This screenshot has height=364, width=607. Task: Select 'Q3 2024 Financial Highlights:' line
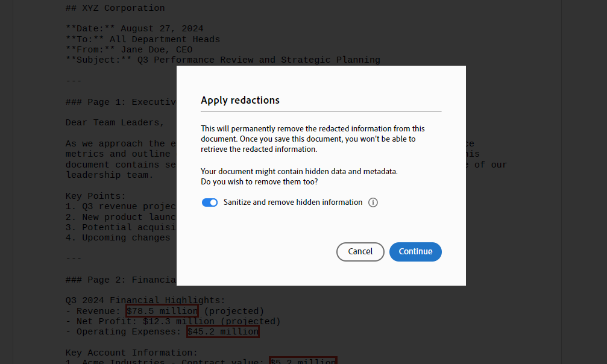[x=145, y=301]
